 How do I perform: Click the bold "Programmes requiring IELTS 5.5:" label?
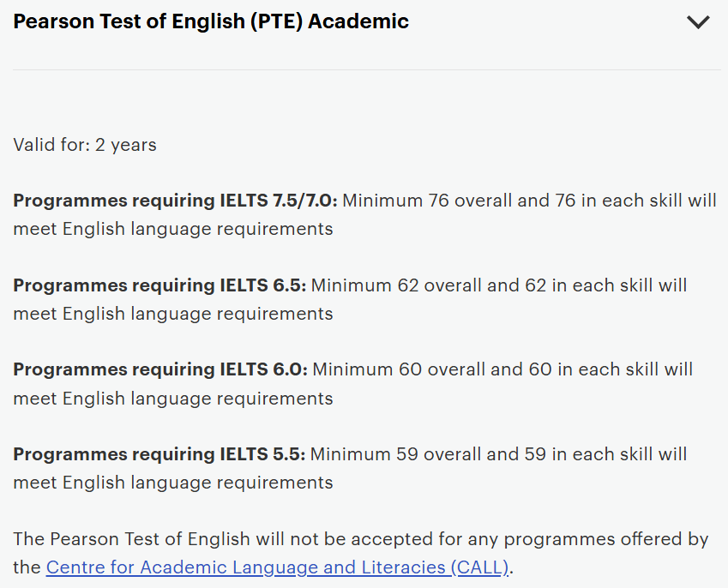(159, 454)
